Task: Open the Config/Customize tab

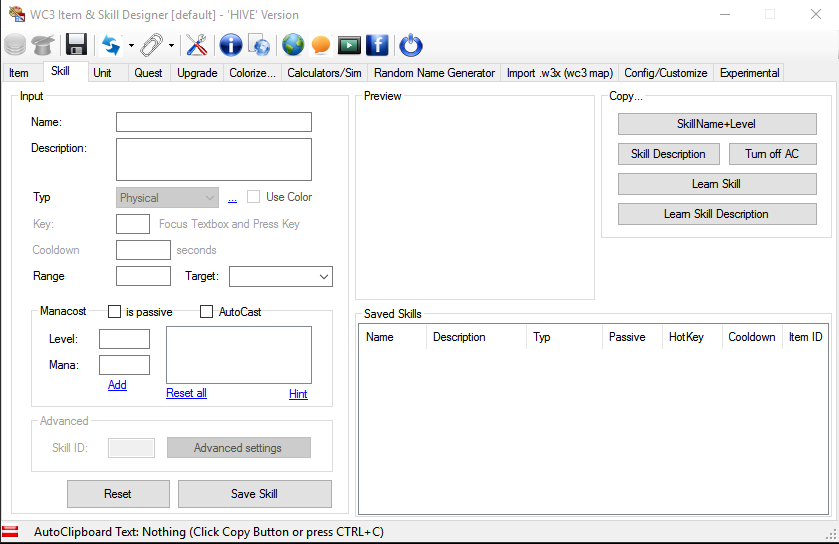Action: [666, 73]
